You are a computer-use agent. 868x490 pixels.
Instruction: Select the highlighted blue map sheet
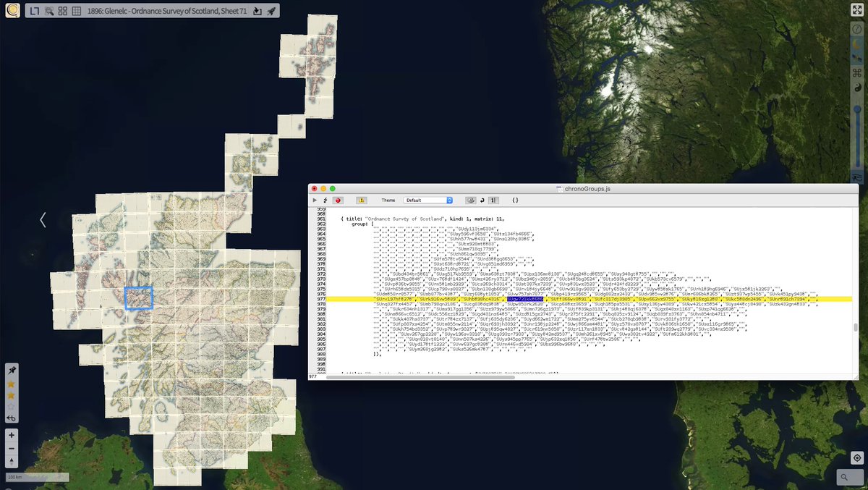(138, 297)
